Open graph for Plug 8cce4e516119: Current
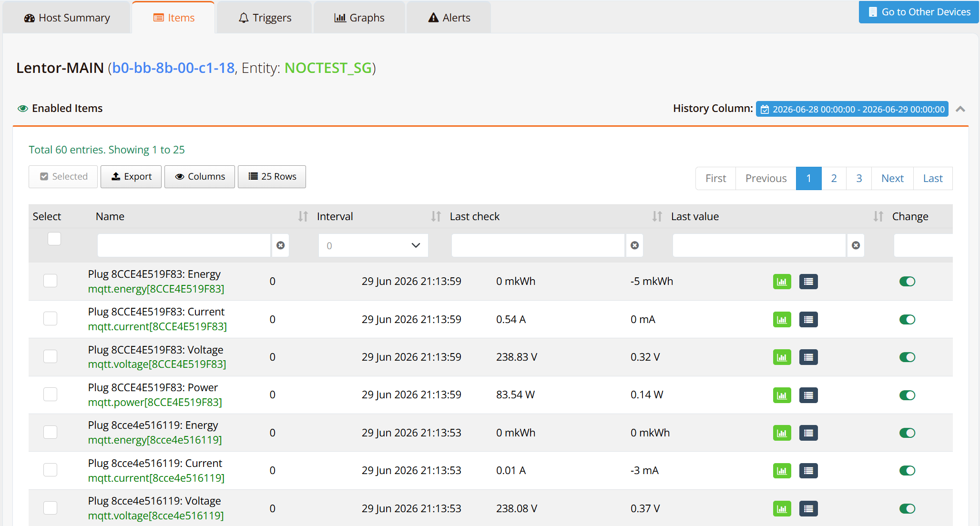 (x=782, y=471)
